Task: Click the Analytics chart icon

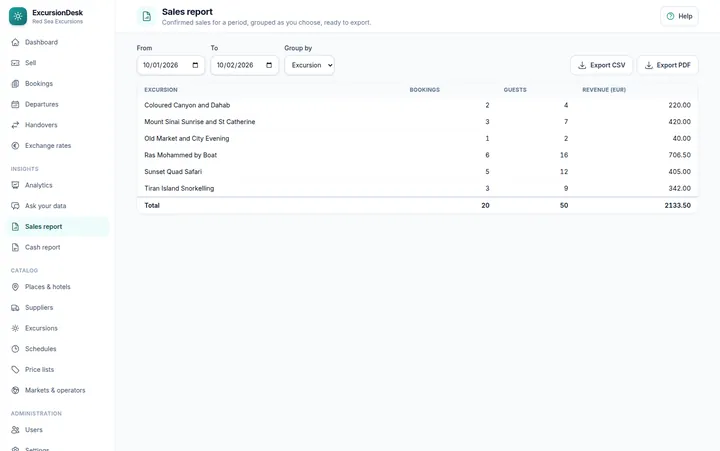Action: pyautogui.click(x=15, y=185)
